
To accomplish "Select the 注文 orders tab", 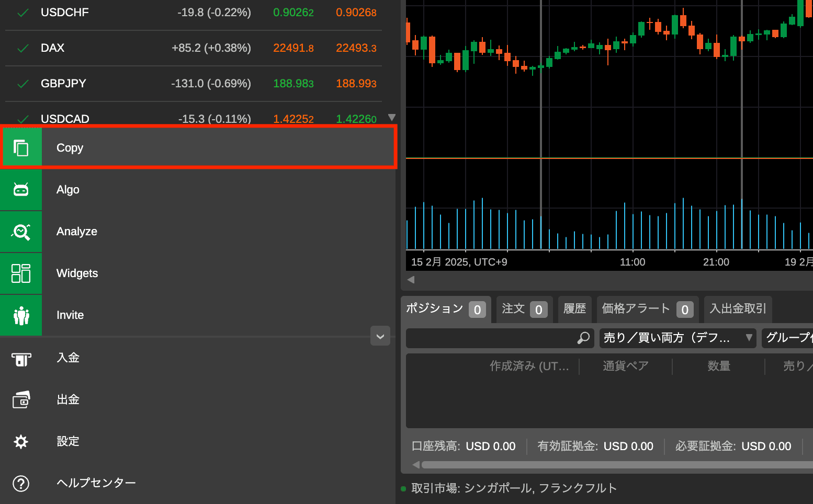I will [x=525, y=309].
